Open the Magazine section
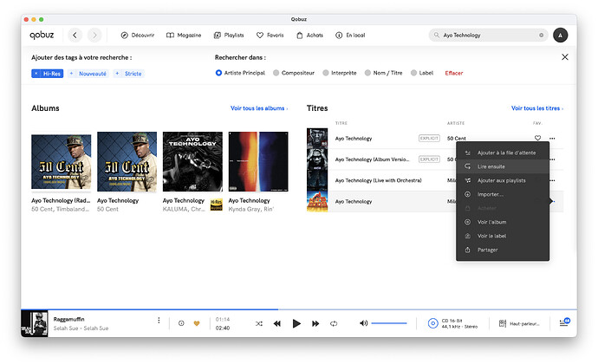Viewport: 598px width, 364px height. click(x=184, y=36)
